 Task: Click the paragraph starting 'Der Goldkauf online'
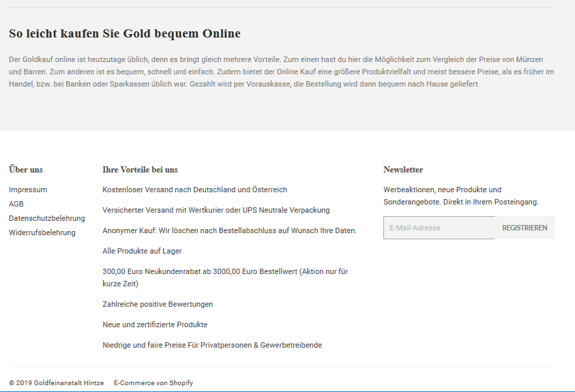point(281,72)
